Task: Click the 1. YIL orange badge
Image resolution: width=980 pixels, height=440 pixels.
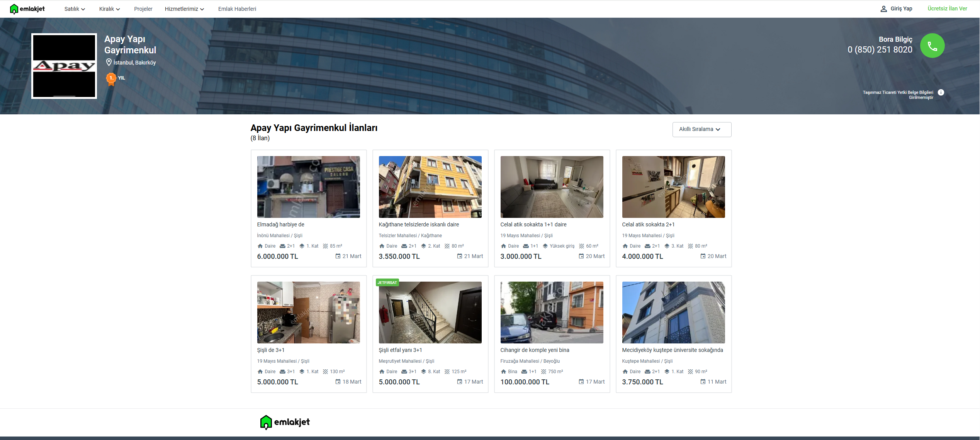Action: pyautogui.click(x=111, y=78)
